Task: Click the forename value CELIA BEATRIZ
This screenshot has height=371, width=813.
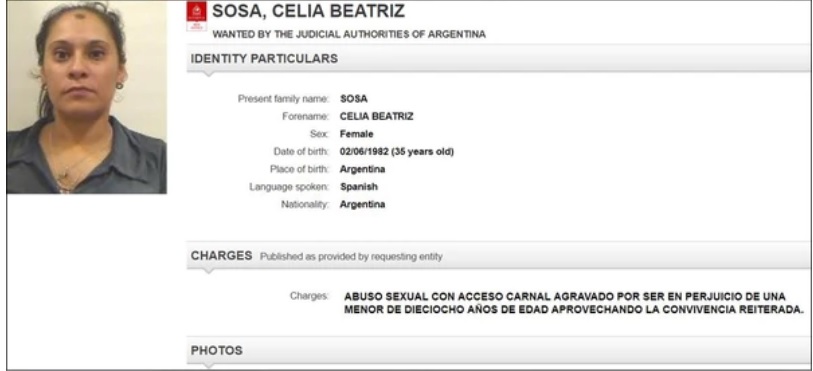Action: [376, 117]
